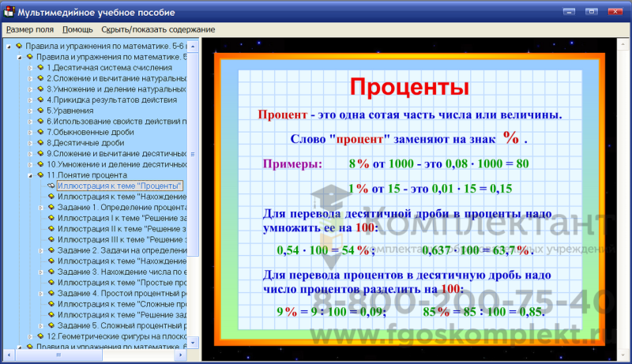Screen dimensions: 632x364
Task: Click icon beside Иллюстрация I к теме "Решение
Action: 51,218
